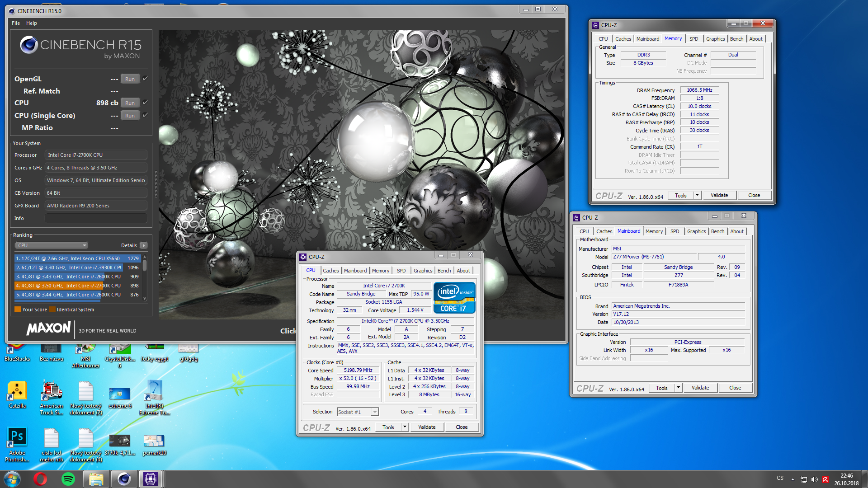The image size is (868, 488).
Task: Select ranking row 4C/8T @ 3.44 GHz
Action: click(x=78, y=295)
